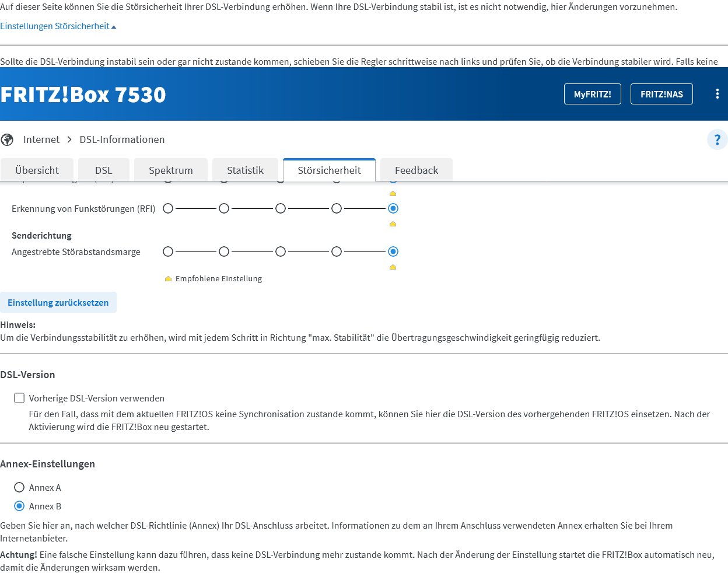The height and width of the screenshot is (573, 728).
Task: Collapse the Einstellungen Störsicherheit section
Action: (x=58, y=26)
